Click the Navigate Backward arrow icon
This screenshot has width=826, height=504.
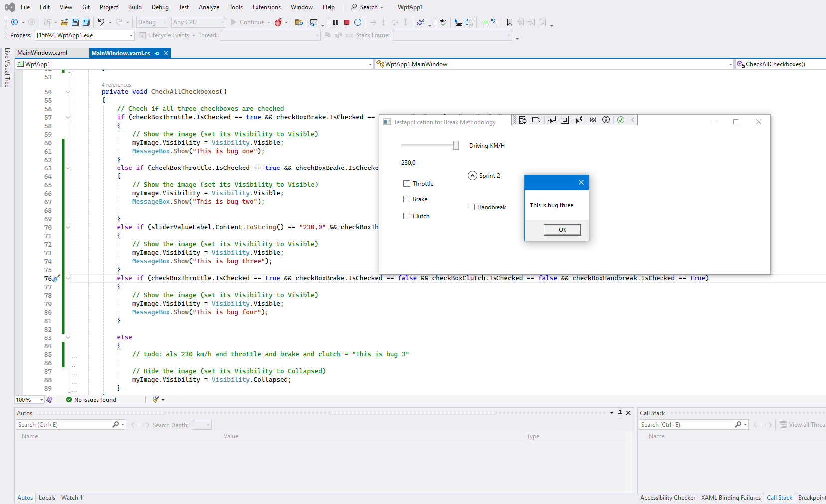[x=14, y=22]
